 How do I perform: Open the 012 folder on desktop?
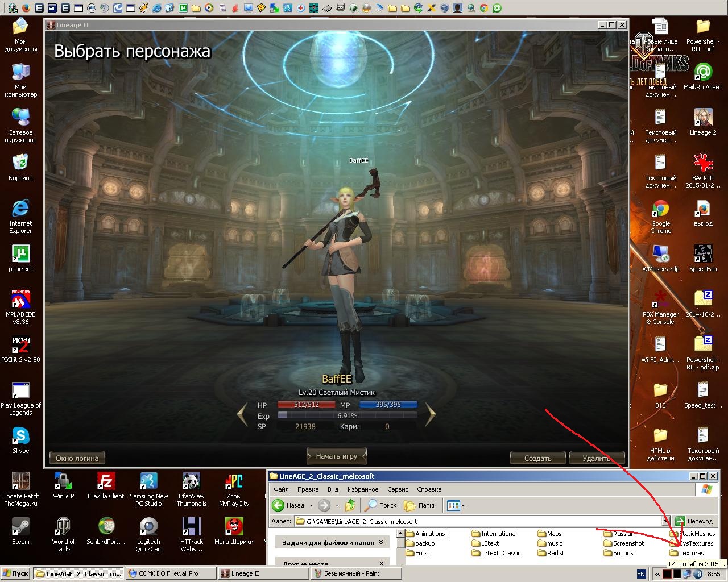(660, 394)
